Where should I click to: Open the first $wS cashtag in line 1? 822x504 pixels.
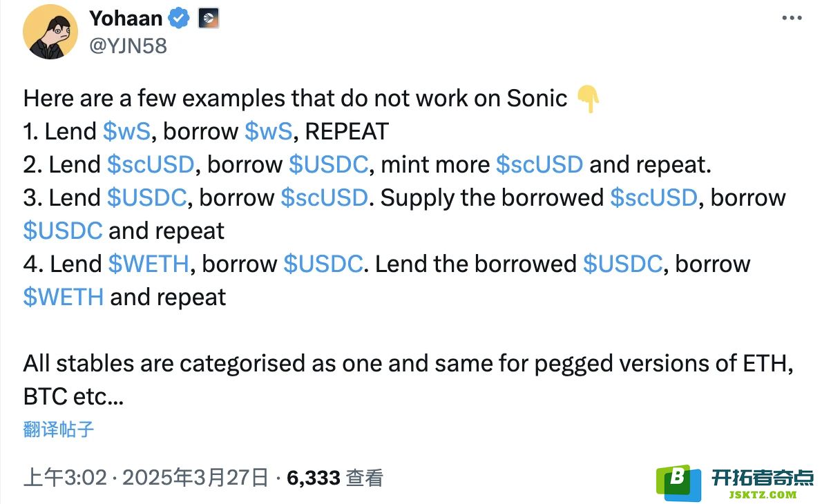(x=127, y=131)
